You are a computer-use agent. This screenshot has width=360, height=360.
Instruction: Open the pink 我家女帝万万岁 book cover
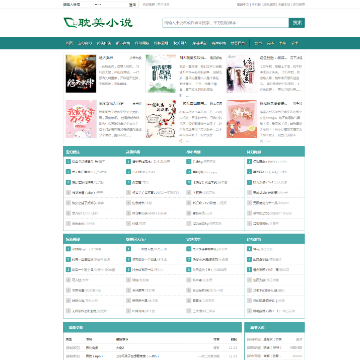(x=81, y=119)
